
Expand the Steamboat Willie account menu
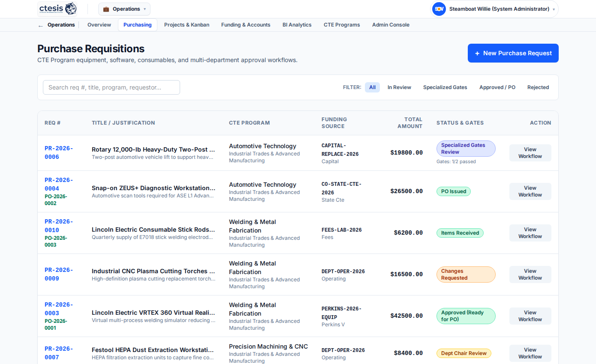pos(494,9)
